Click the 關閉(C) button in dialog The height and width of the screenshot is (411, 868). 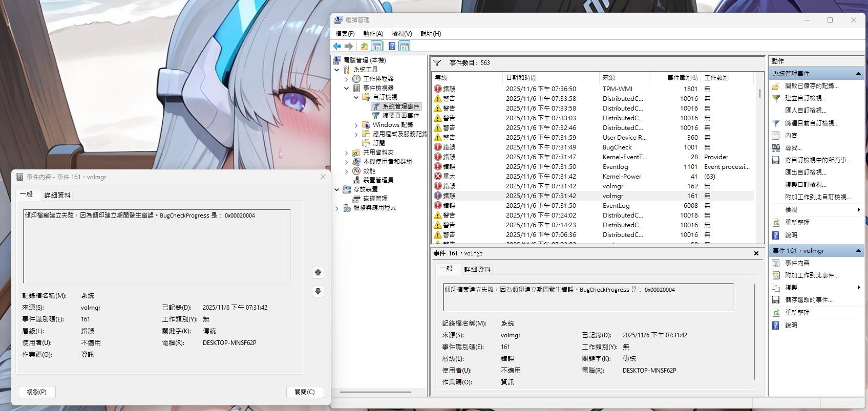coord(305,392)
